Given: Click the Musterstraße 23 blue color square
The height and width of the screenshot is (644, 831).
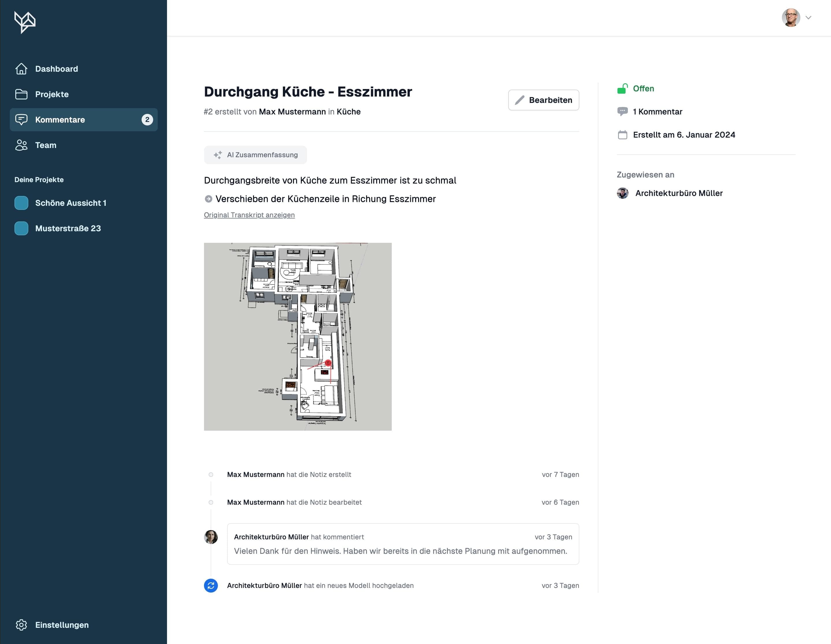Looking at the screenshot, I should click(x=21, y=228).
